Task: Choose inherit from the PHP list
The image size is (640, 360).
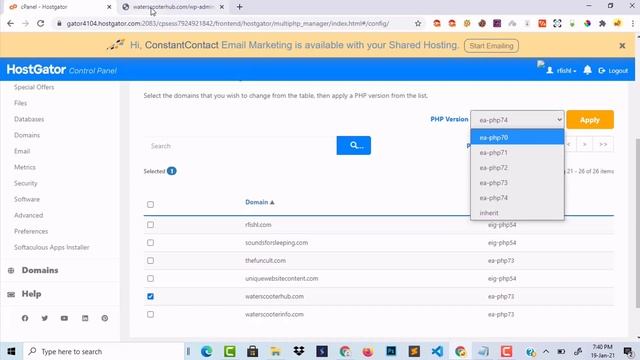Action: click(517, 213)
